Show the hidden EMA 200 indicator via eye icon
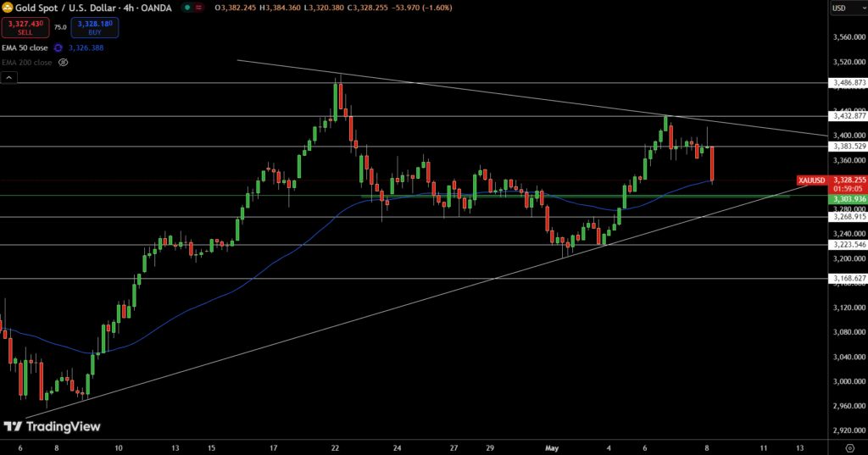Image resolution: width=868 pixels, height=455 pixels. [63, 63]
